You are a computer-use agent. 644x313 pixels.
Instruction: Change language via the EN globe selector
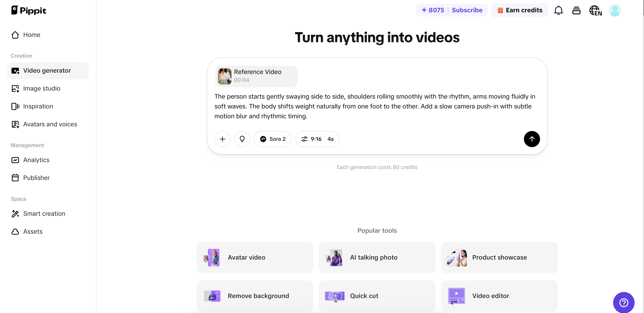[595, 10]
